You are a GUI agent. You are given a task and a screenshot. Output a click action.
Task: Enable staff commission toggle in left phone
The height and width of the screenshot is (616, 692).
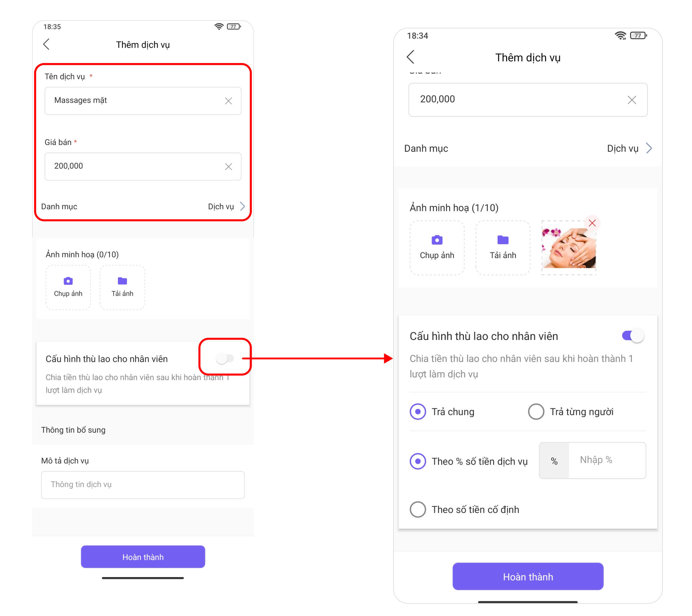click(x=225, y=358)
